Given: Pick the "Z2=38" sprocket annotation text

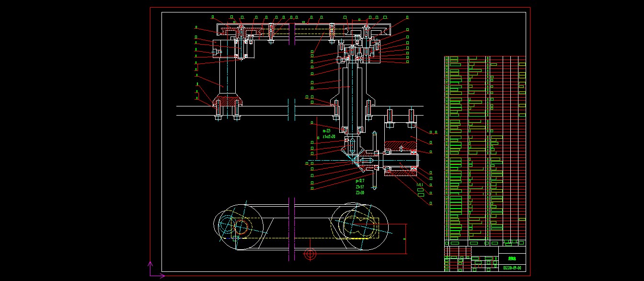Looking at the screenshot, I should pos(360,192).
